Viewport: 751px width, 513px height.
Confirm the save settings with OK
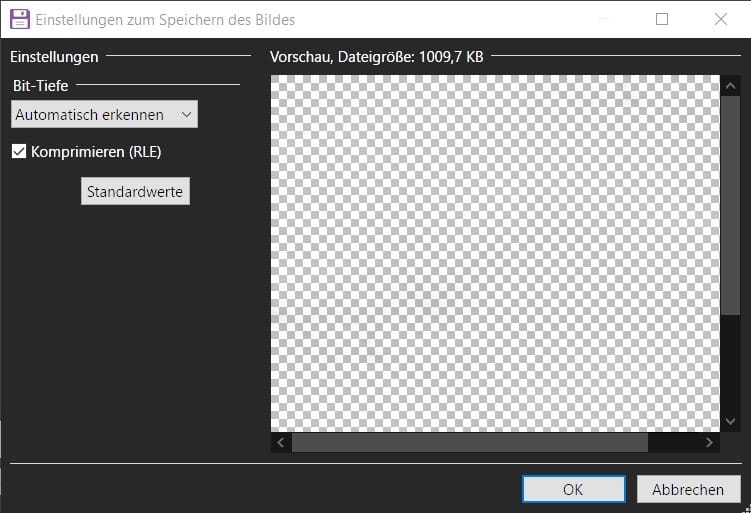(x=572, y=489)
